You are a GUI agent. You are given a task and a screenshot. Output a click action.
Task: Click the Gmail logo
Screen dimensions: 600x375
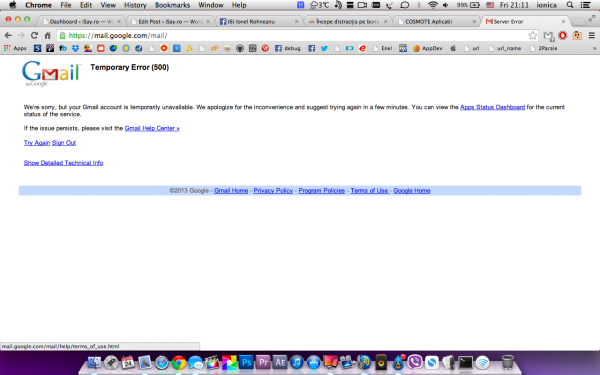click(x=51, y=73)
